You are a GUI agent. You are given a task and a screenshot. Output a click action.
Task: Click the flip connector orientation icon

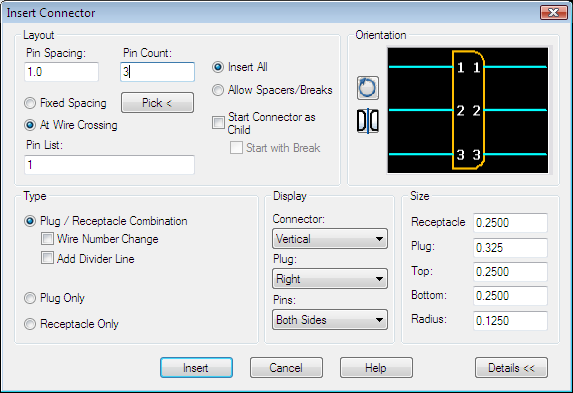(x=368, y=121)
